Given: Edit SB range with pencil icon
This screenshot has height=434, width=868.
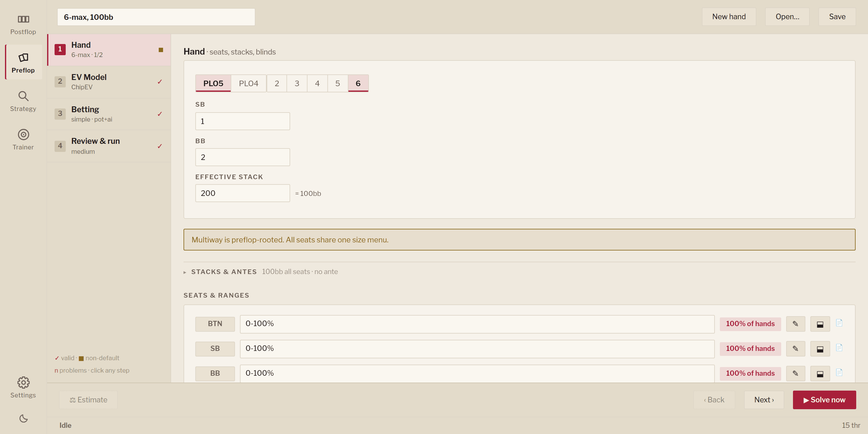Looking at the screenshot, I should [795, 348].
